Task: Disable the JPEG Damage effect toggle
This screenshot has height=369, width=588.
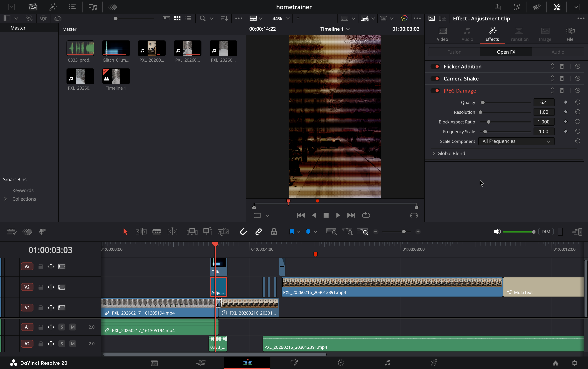Action: pos(436,91)
